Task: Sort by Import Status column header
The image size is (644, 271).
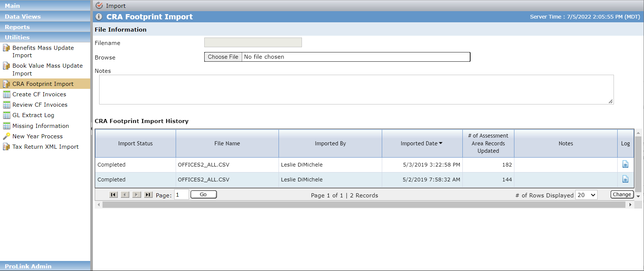Action: [x=136, y=143]
